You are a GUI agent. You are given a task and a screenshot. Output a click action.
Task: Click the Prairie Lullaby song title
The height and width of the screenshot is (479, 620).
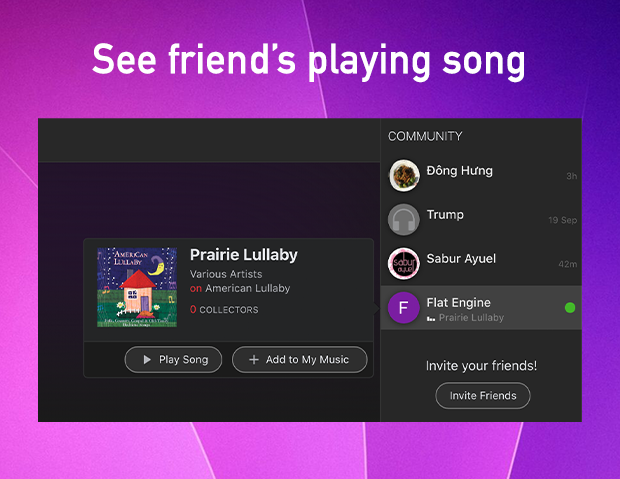point(244,255)
